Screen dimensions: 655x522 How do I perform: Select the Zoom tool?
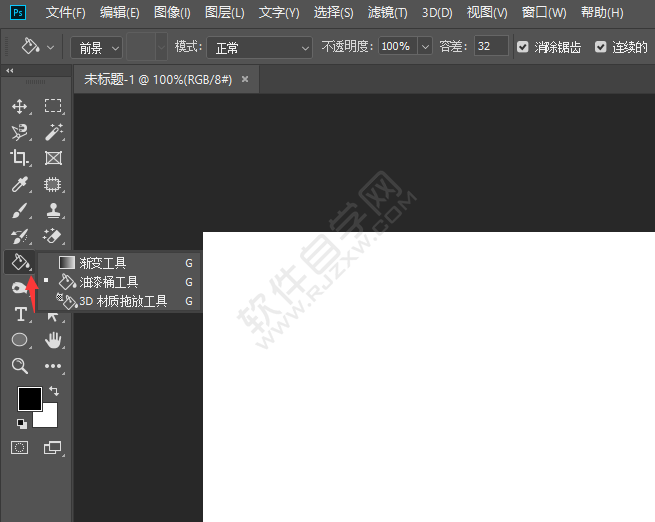point(20,366)
